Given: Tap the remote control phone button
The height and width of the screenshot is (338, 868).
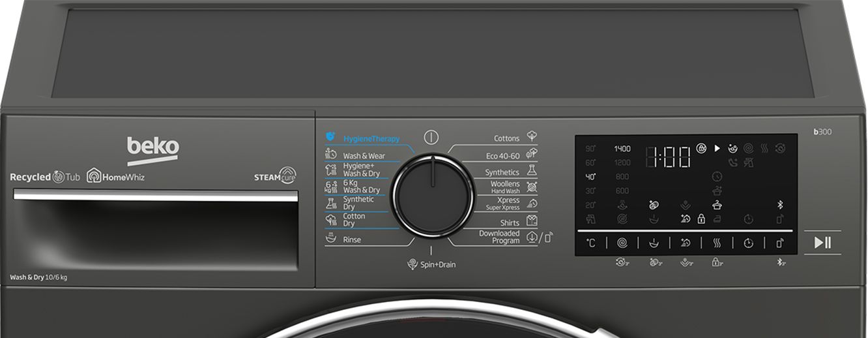Looking at the screenshot, I should 780,243.
